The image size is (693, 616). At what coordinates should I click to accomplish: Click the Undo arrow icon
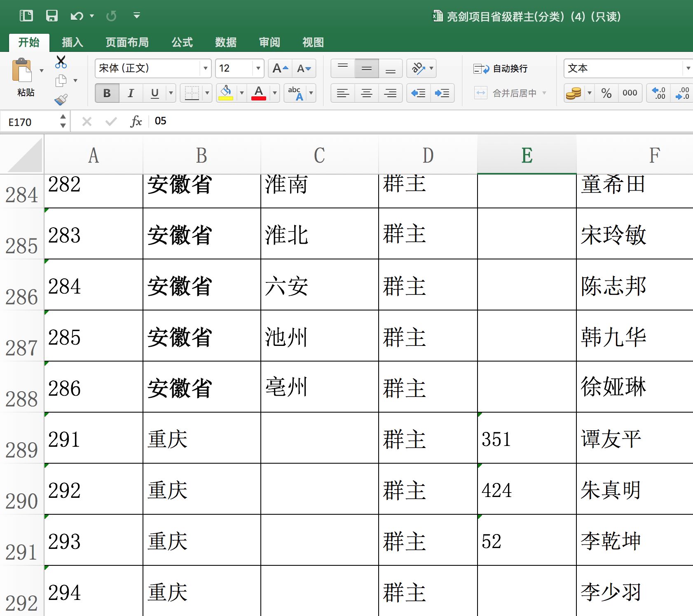pos(77,16)
